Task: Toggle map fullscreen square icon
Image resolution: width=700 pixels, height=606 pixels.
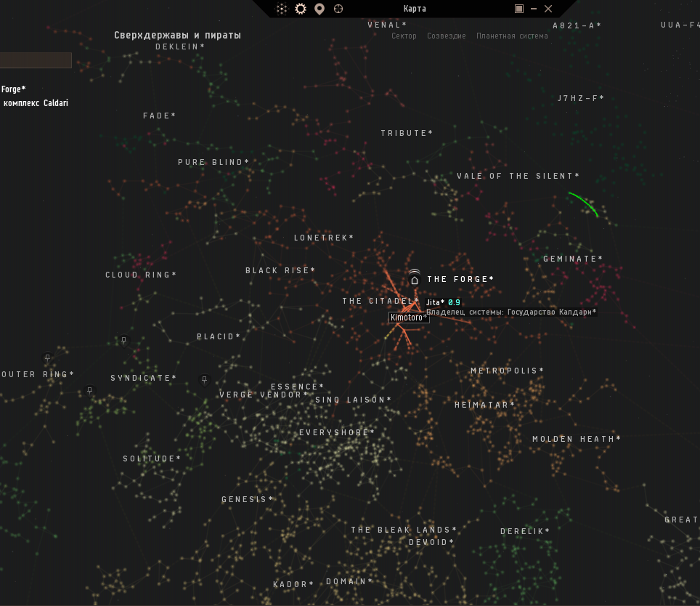Action: pyautogui.click(x=519, y=9)
